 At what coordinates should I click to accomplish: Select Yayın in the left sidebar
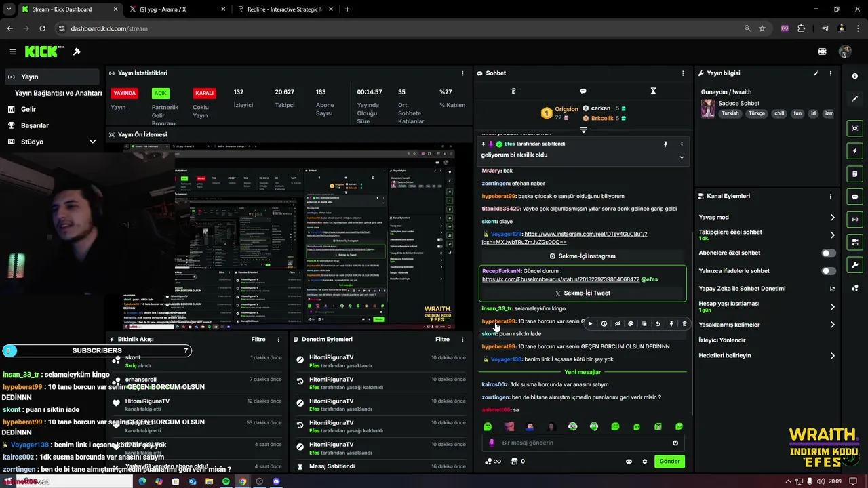pyautogui.click(x=52, y=77)
